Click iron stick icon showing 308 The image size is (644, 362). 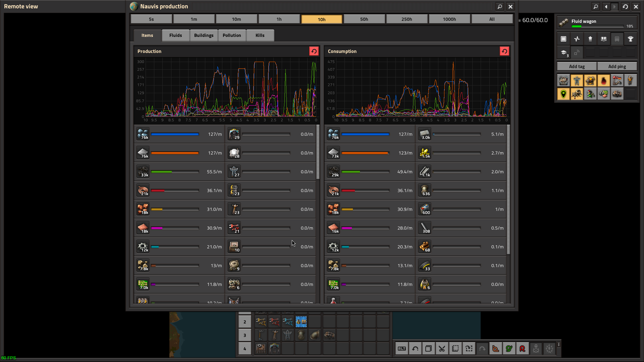[x=425, y=228]
